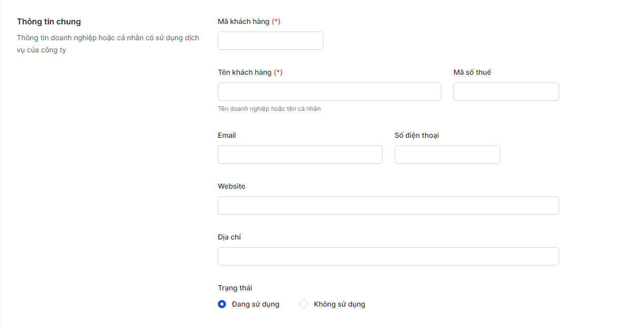Focus the Website text field
The height and width of the screenshot is (329, 644).
click(388, 205)
